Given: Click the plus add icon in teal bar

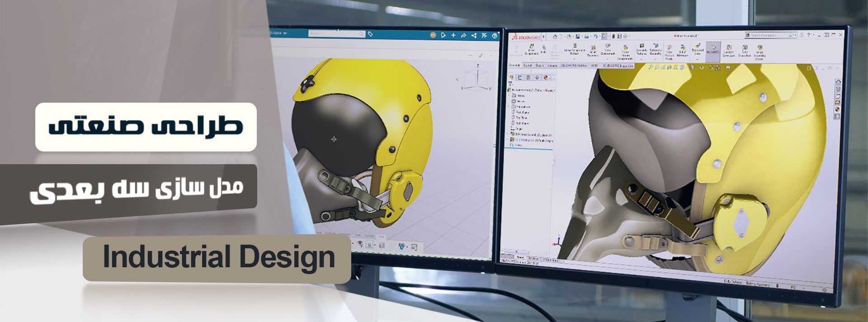Looking at the screenshot, I should click(453, 35).
